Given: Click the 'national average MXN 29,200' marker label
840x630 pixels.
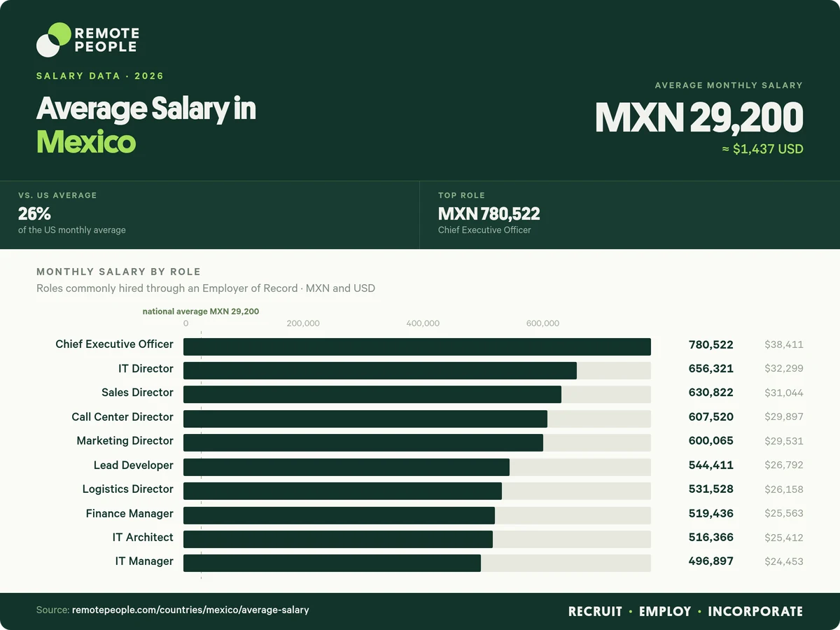Looking at the screenshot, I should click(201, 311).
